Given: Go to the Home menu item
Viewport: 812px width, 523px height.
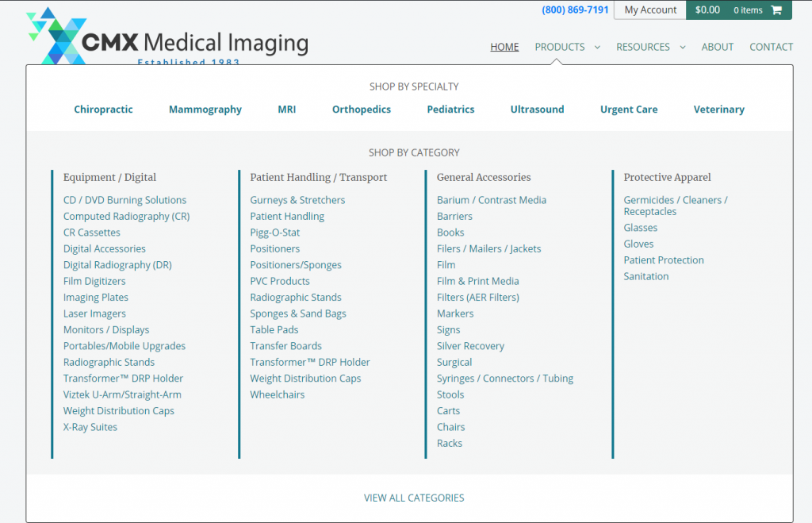Looking at the screenshot, I should coord(504,47).
